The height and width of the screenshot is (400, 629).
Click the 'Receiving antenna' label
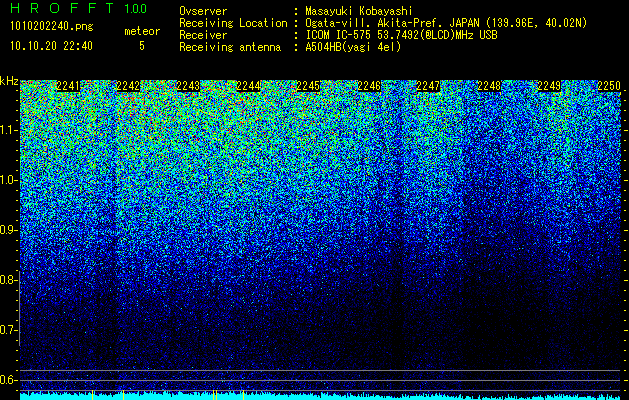pos(230,47)
